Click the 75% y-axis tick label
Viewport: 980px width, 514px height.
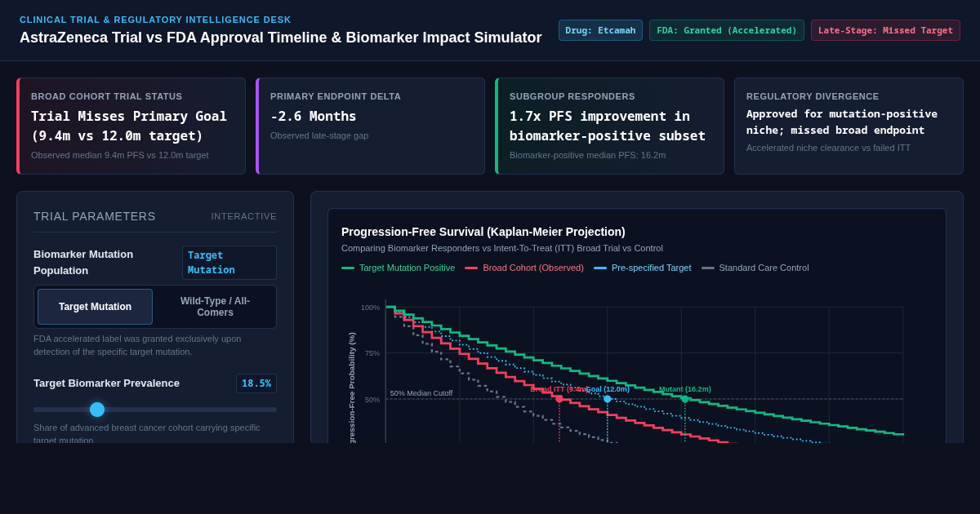372,353
